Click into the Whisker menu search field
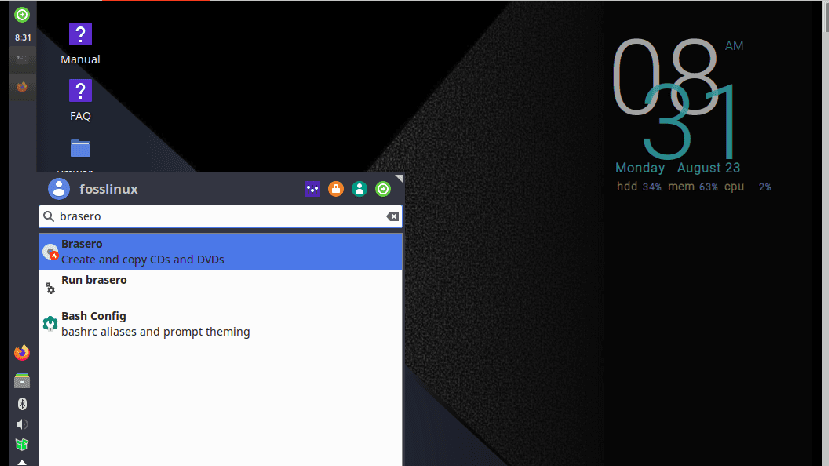Viewport: 829px width, 466px height. (x=220, y=216)
